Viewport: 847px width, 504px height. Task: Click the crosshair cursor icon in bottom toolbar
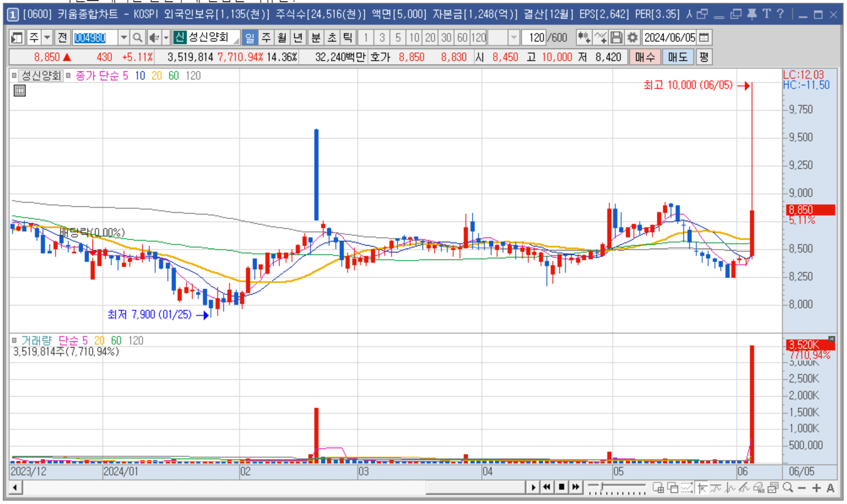coord(702,488)
